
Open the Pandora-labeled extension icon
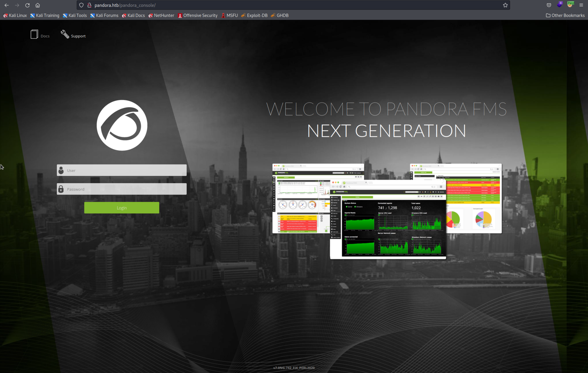coord(570,5)
